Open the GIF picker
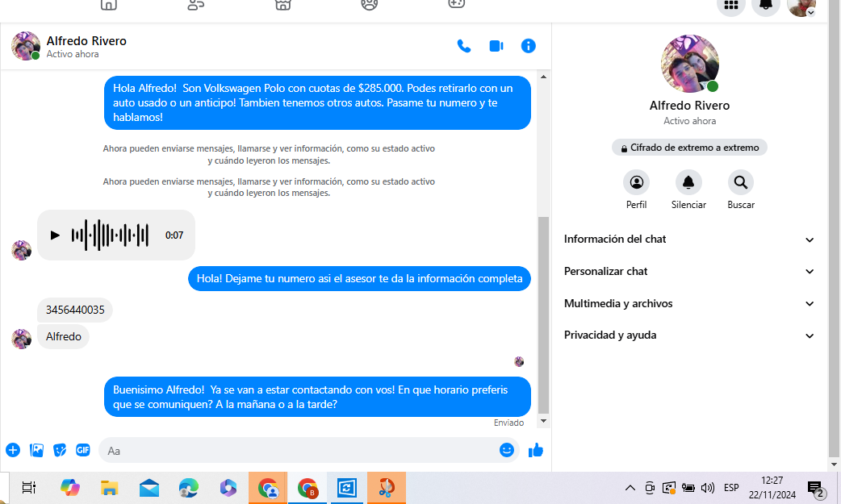This screenshot has height=504, width=841. (83, 450)
